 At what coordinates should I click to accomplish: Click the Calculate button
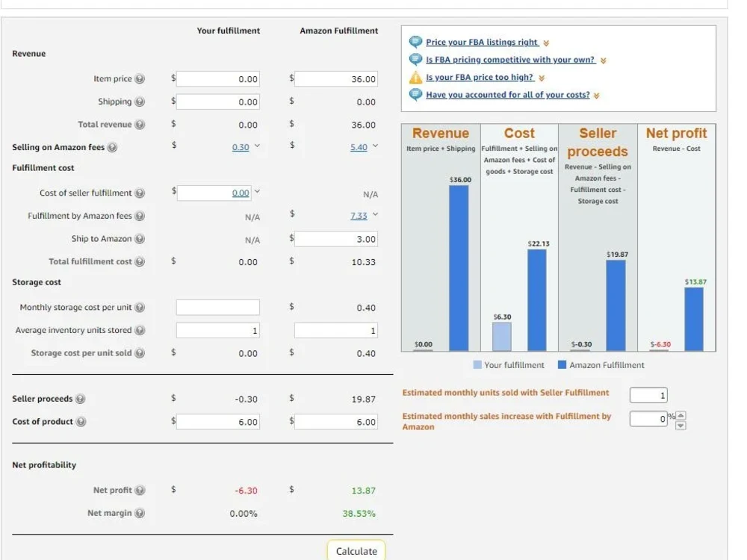click(x=356, y=551)
